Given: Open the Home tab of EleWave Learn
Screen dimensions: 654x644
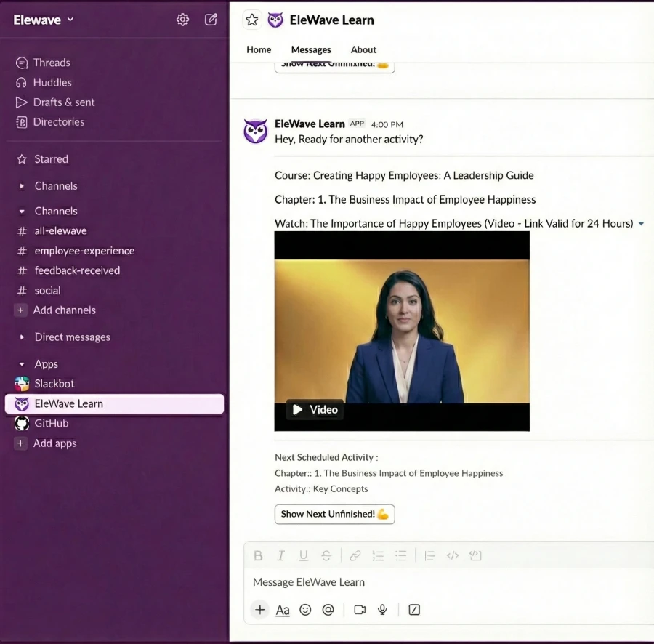Looking at the screenshot, I should pyautogui.click(x=259, y=49).
